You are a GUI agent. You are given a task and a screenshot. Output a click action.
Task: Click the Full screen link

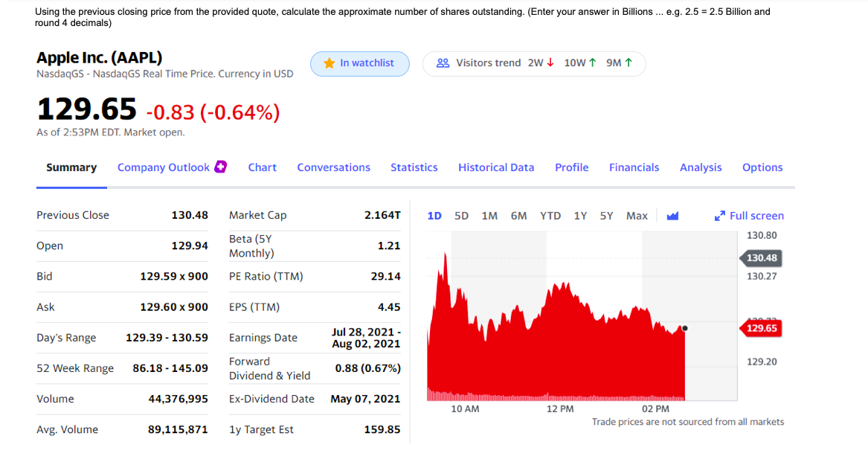pyautogui.click(x=756, y=216)
